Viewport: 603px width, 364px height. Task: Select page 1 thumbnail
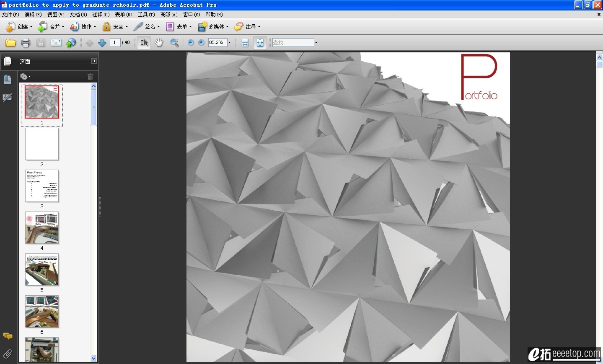click(42, 102)
